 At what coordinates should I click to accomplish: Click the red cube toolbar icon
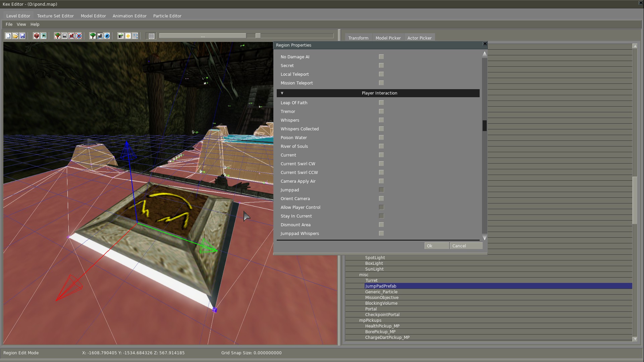tap(37, 36)
